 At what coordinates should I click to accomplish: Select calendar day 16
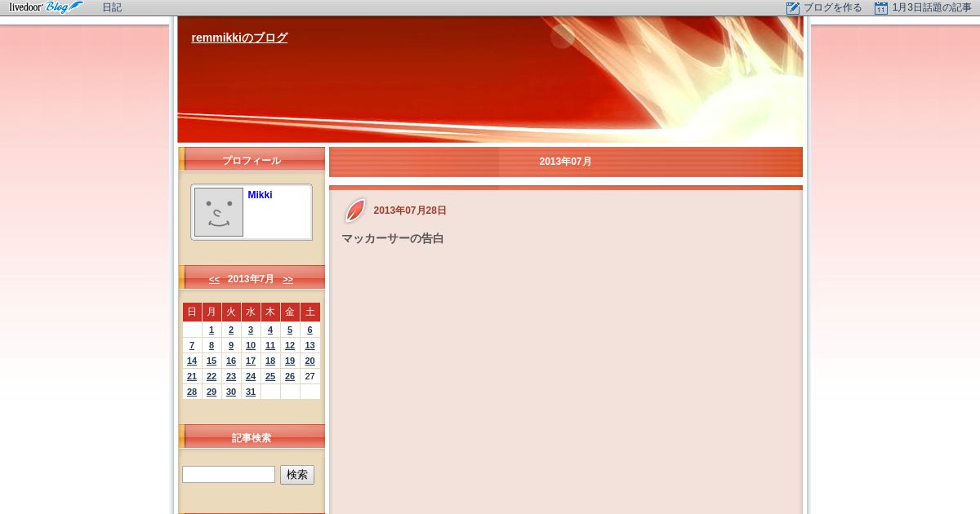click(x=231, y=361)
